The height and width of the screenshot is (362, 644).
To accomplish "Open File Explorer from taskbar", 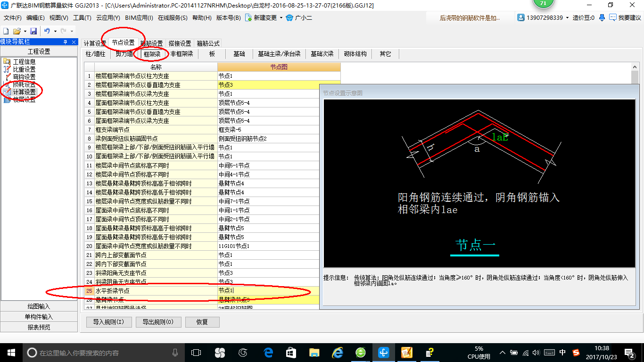I will (x=314, y=352).
